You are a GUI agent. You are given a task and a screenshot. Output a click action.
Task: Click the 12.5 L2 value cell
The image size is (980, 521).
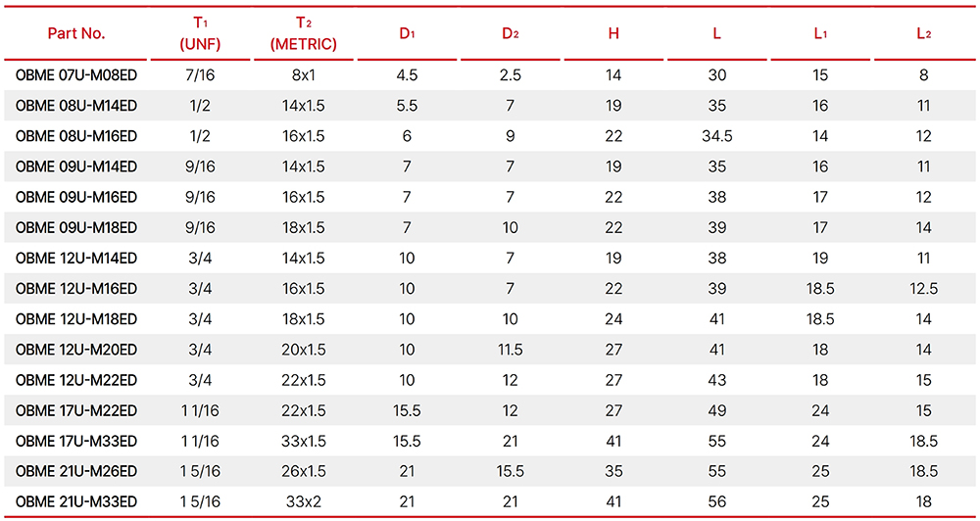point(924,289)
